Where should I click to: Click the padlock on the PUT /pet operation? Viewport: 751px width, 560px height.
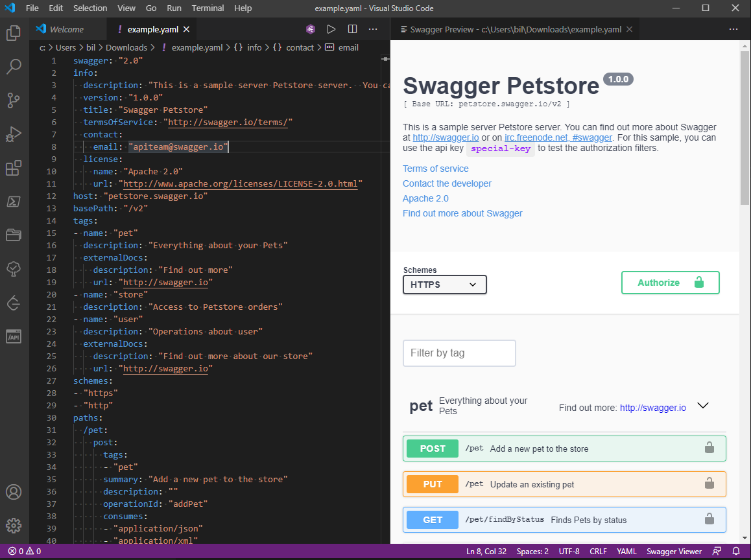(711, 484)
